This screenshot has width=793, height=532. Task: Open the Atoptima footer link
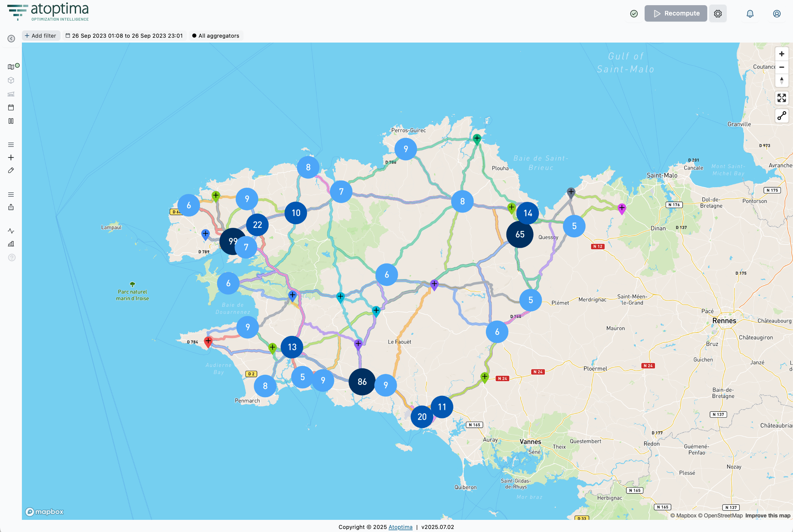pyautogui.click(x=400, y=527)
